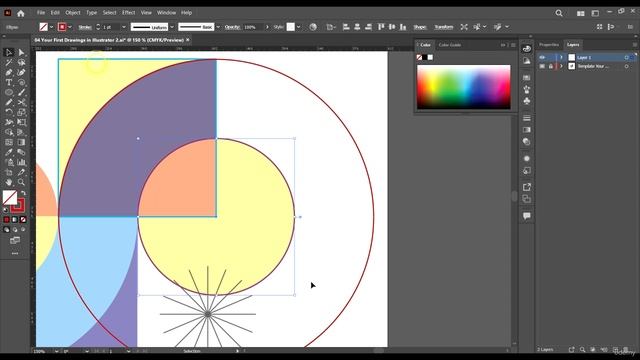The height and width of the screenshot is (360, 640).
Task: Unlock the Template layer lock
Action: coord(551,66)
